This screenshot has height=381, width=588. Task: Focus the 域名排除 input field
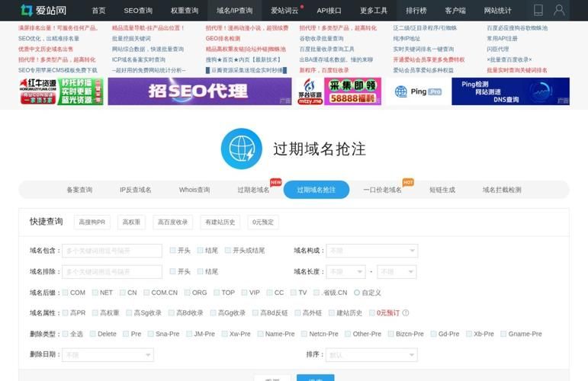click(x=112, y=271)
